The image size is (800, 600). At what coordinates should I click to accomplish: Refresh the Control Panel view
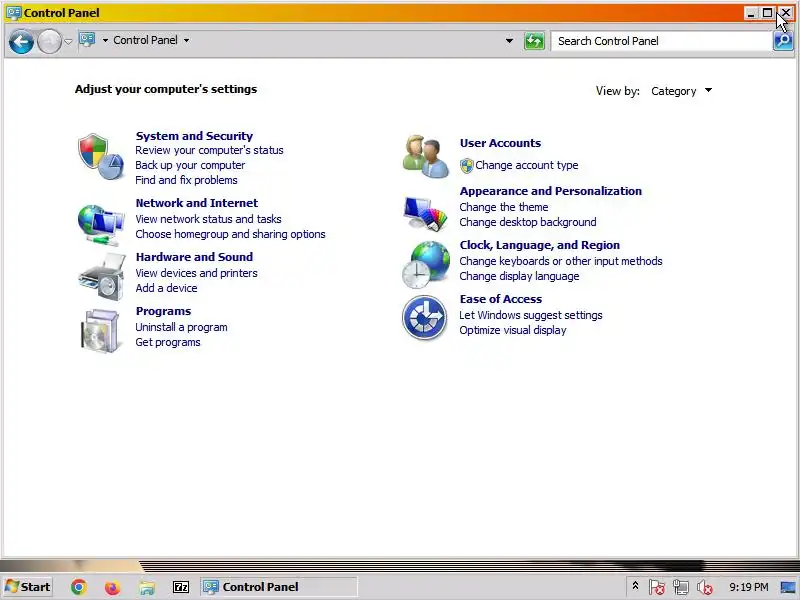click(x=534, y=41)
